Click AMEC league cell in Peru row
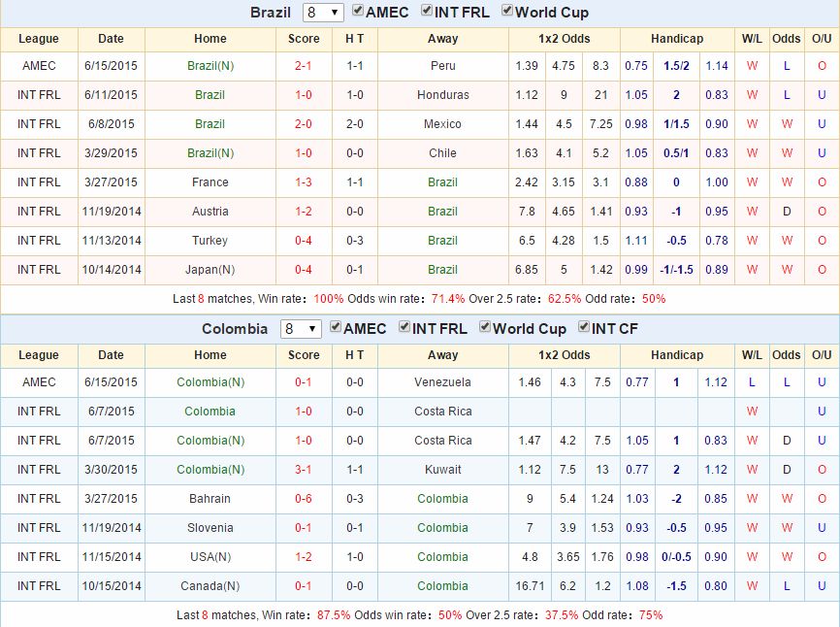This screenshot has height=627, width=840. (39, 66)
